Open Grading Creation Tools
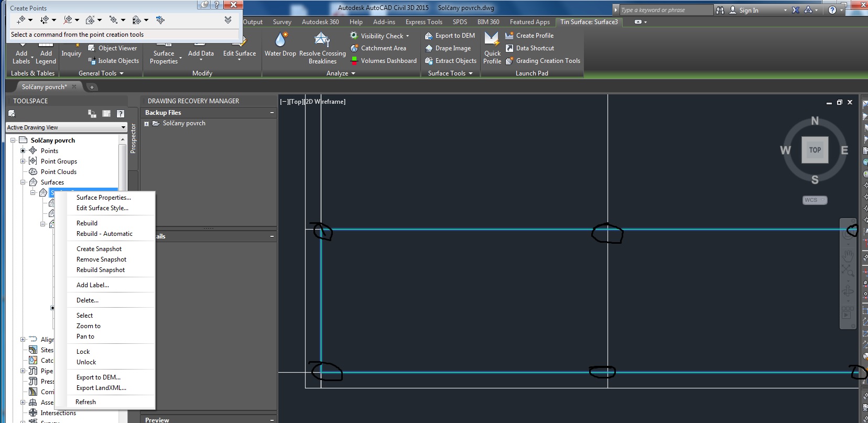The image size is (868, 423). pos(542,61)
